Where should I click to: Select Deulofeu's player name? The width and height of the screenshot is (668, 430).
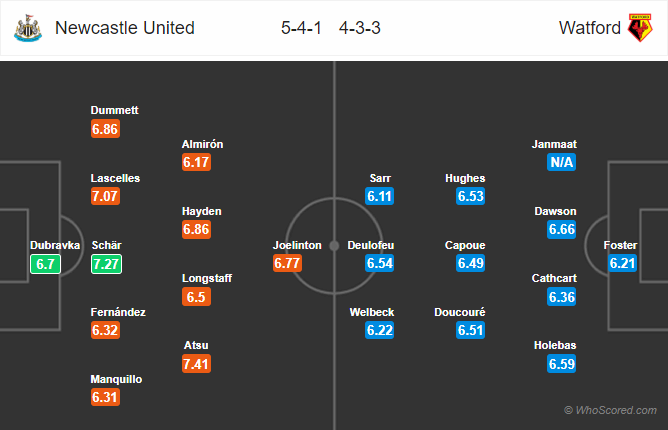point(371,245)
